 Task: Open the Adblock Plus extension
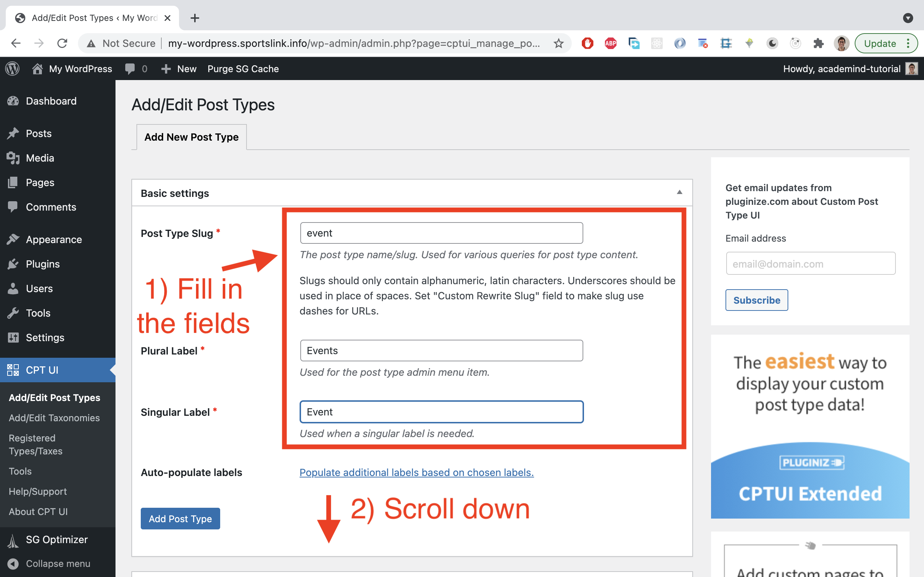[610, 43]
